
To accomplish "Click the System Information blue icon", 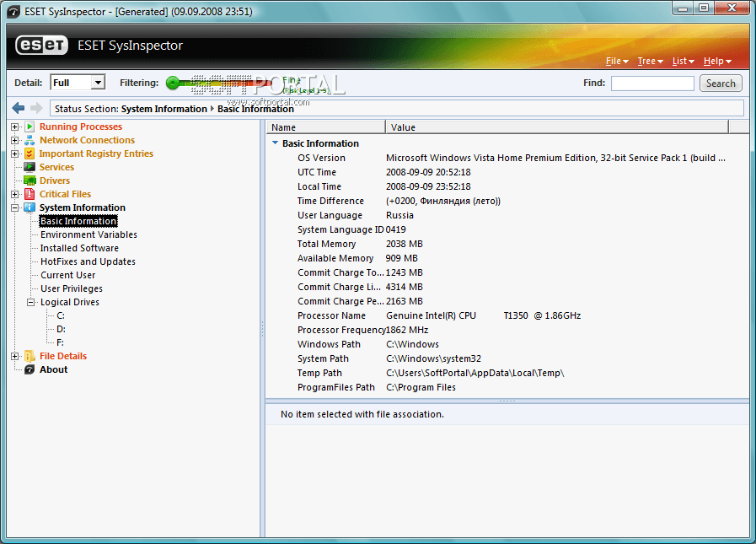I will 29,207.
